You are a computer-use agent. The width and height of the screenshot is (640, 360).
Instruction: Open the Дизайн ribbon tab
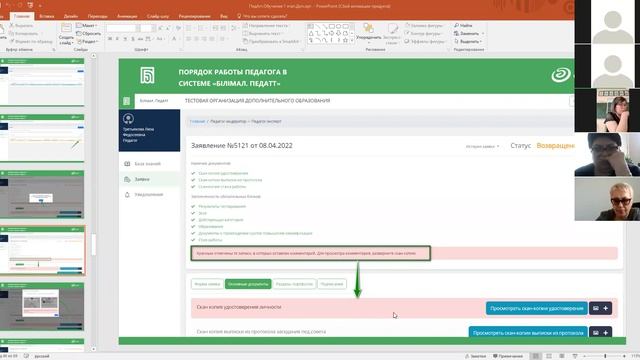click(71, 16)
